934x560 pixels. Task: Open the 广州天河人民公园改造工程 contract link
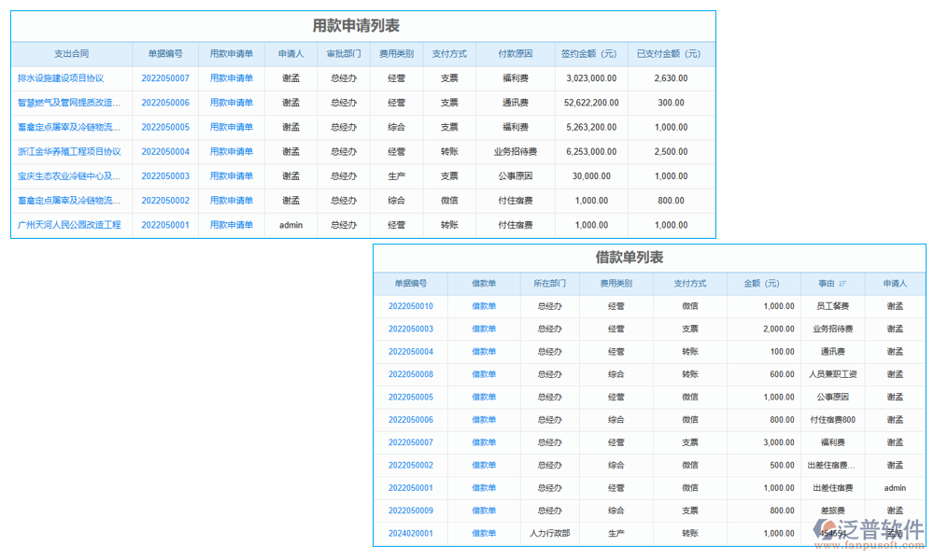(x=69, y=225)
